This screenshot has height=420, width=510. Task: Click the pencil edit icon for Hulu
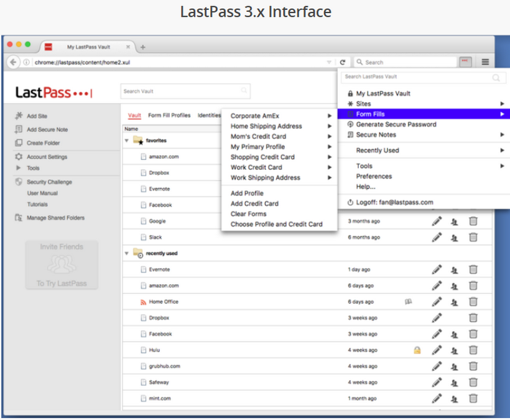click(x=437, y=350)
